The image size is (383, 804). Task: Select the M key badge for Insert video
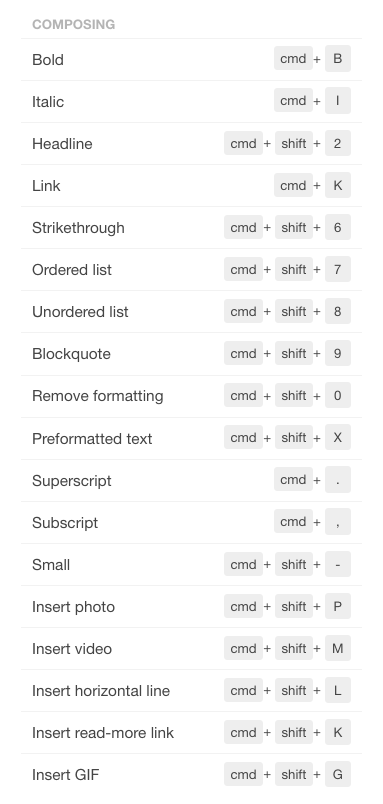click(x=337, y=648)
